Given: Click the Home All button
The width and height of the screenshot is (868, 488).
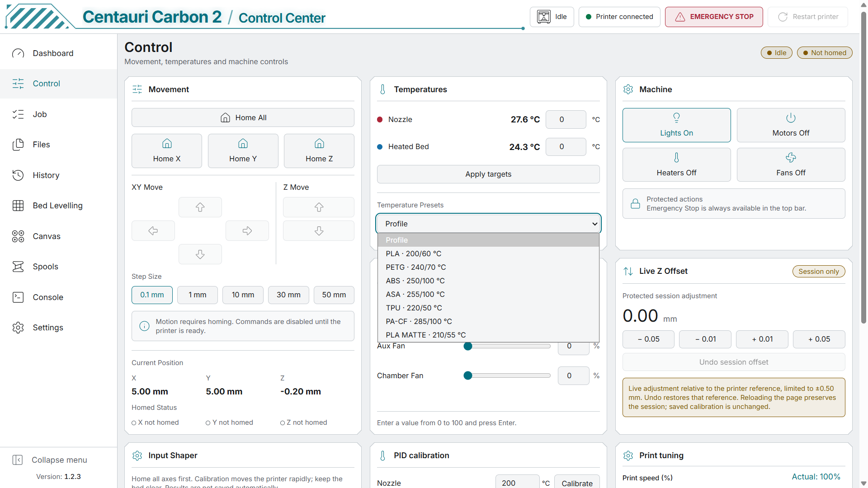Looking at the screenshot, I should (x=243, y=117).
